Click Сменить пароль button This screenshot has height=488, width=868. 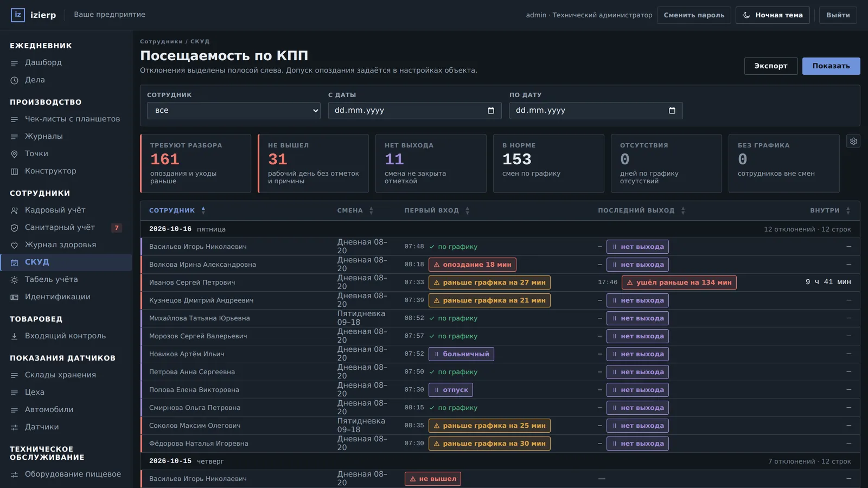pos(694,15)
